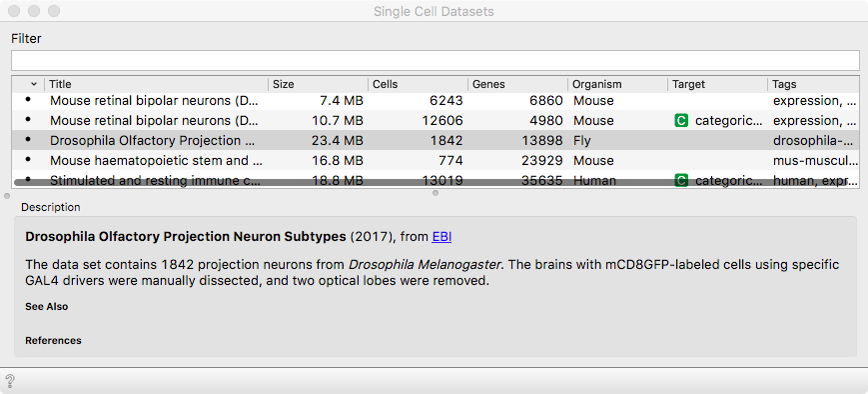Select the Drosophila Olfactory Projection dataset row
868x394 pixels.
(x=435, y=140)
